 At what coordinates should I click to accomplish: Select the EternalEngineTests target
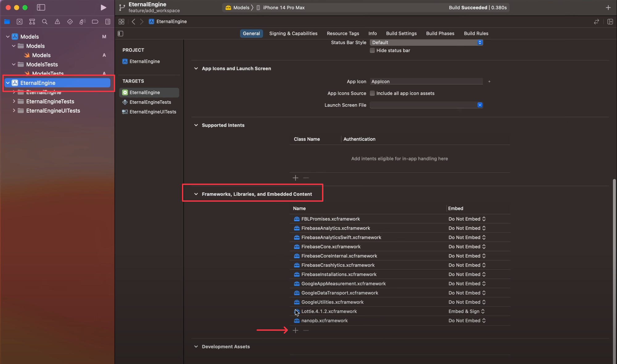click(x=150, y=102)
